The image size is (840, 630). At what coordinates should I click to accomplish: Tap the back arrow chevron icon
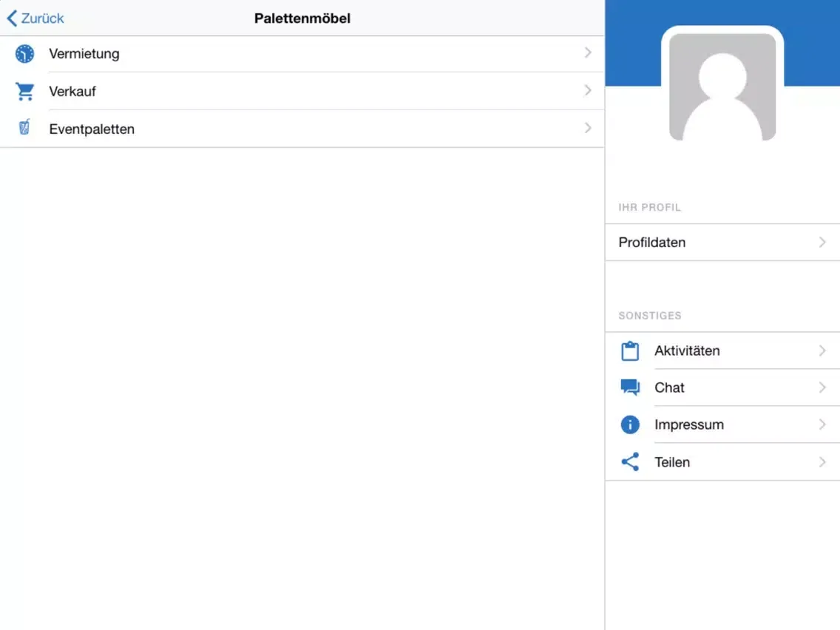coord(12,18)
